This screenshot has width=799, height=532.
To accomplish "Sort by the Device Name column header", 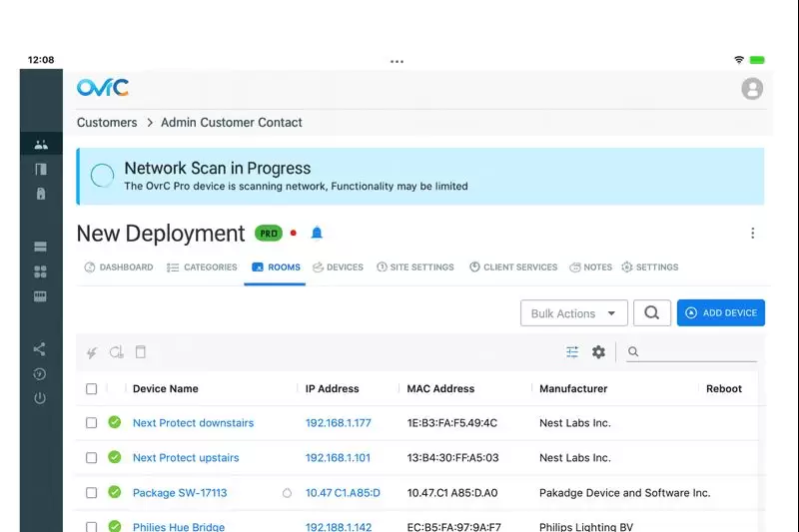I will click(x=166, y=389).
